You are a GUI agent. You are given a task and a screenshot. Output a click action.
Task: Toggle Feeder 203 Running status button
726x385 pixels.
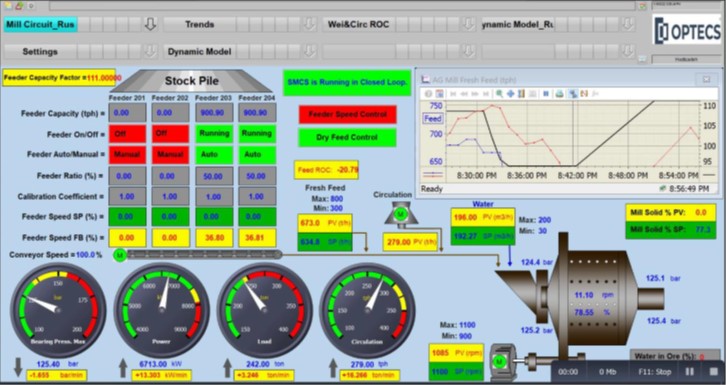214,133
